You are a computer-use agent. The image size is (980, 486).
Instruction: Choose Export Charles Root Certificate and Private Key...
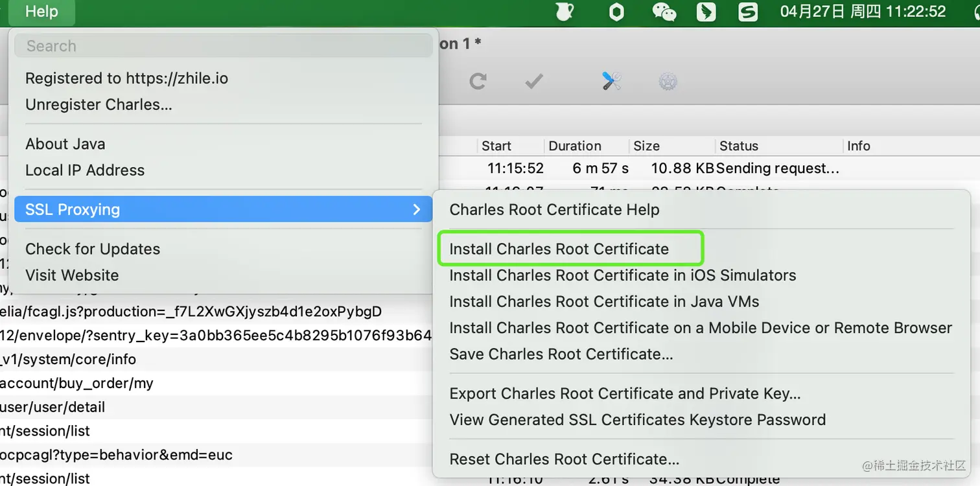[x=701, y=393]
